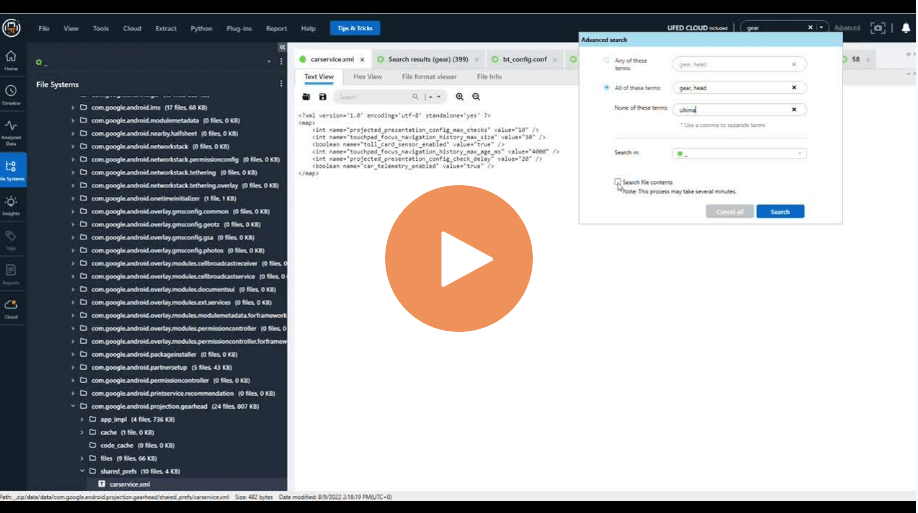This screenshot has width=918, height=513.
Task: Select the 'All of these terms' radio button
Action: [x=606, y=87]
